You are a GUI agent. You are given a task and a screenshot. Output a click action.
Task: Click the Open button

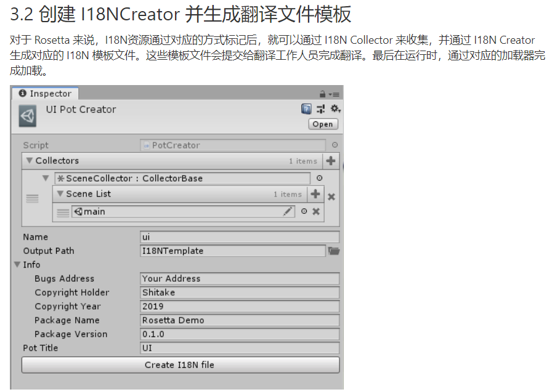(x=323, y=124)
